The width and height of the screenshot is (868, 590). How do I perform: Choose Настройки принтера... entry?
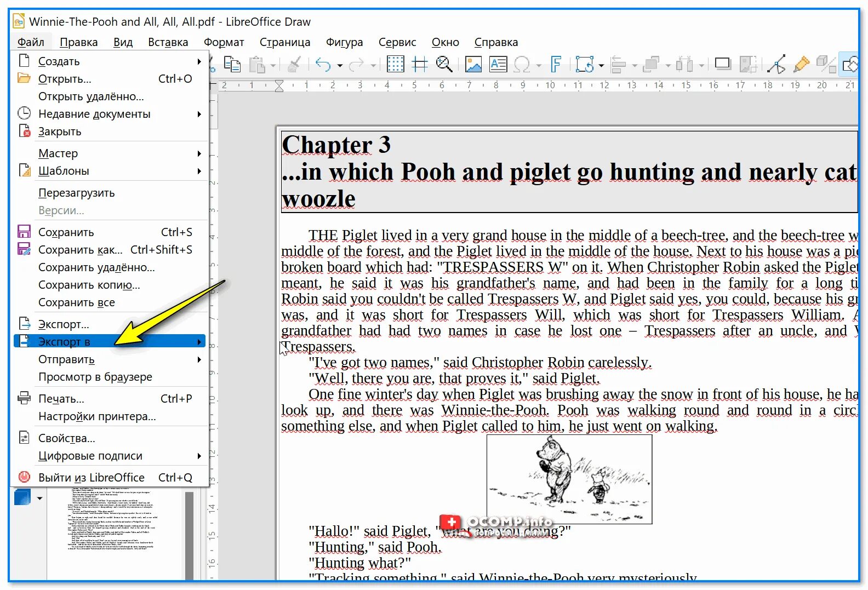[x=110, y=416]
